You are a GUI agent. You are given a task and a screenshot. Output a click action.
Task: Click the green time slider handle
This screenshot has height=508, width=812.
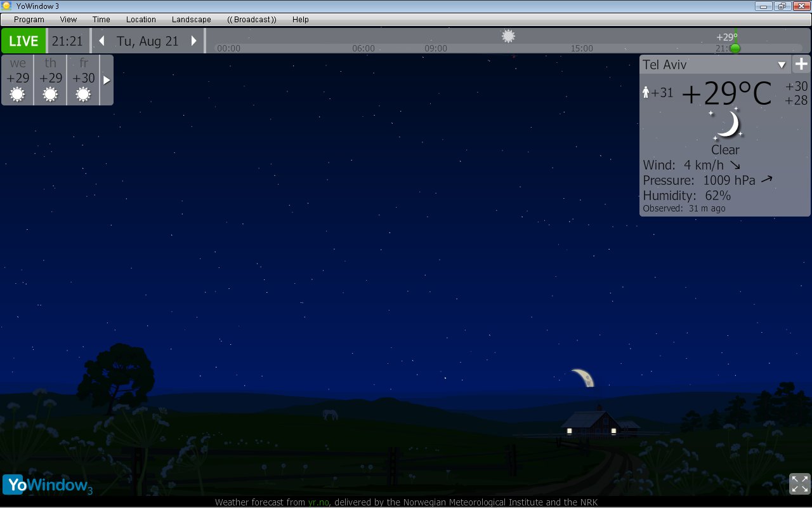[x=735, y=48]
